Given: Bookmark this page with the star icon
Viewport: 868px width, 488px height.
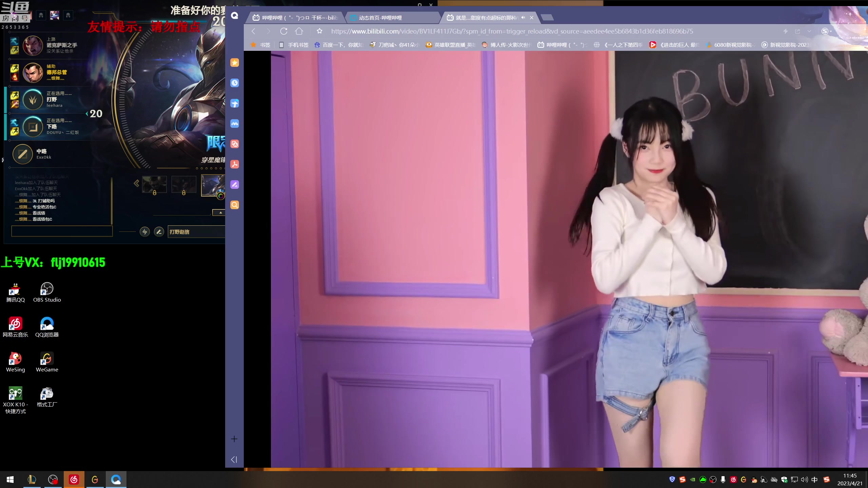Looking at the screenshot, I should (x=319, y=31).
